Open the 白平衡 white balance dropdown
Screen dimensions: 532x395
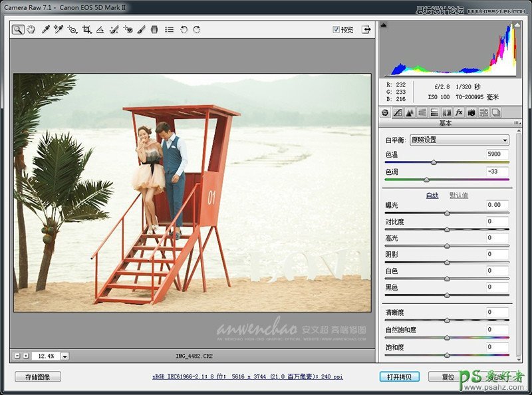[459, 140]
